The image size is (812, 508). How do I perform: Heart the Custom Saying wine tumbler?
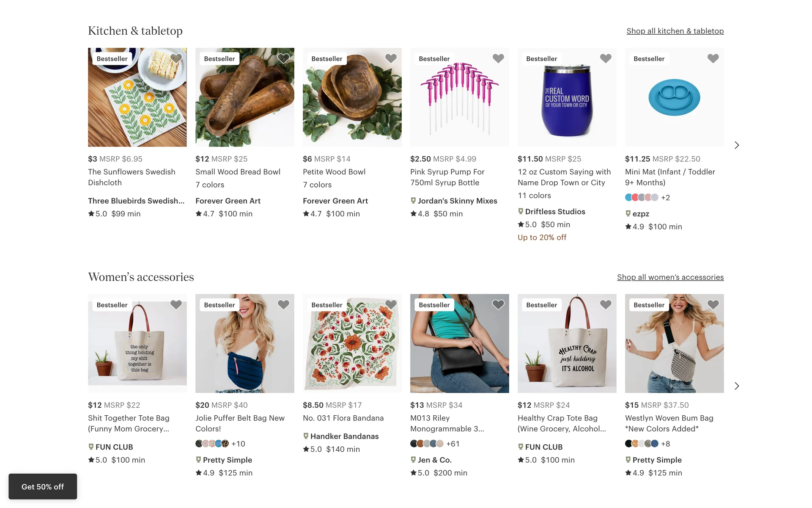pyautogui.click(x=606, y=58)
